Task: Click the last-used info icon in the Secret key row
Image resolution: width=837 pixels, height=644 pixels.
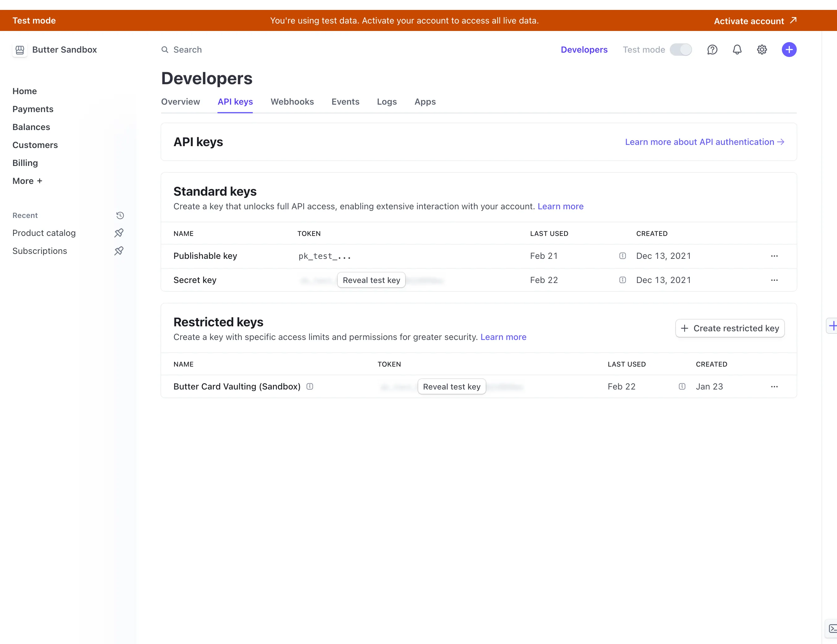Action: pos(622,280)
